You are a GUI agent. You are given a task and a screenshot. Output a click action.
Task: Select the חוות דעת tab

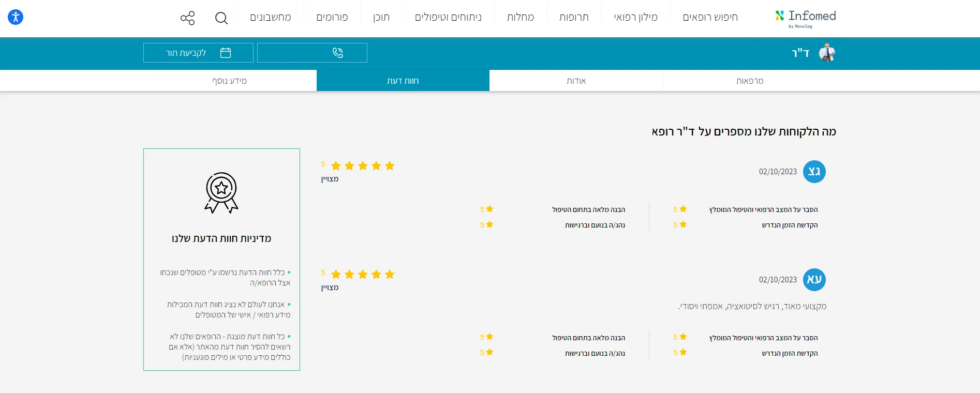[403, 81]
